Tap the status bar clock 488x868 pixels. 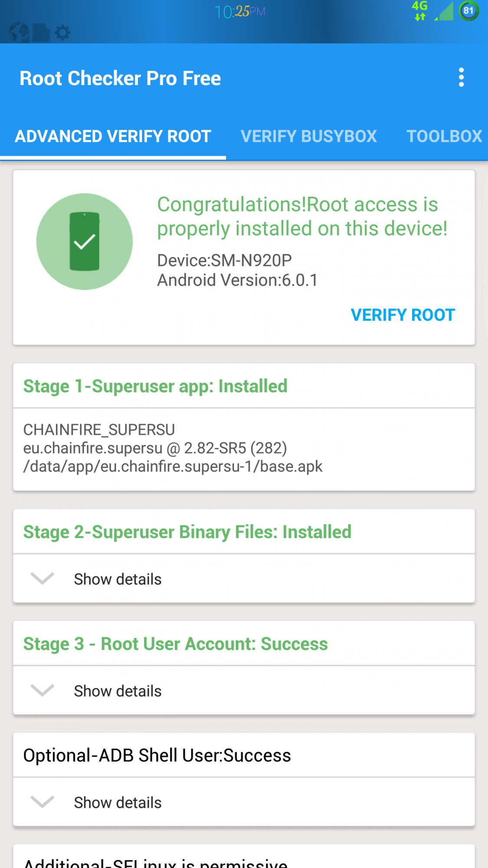tap(239, 12)
